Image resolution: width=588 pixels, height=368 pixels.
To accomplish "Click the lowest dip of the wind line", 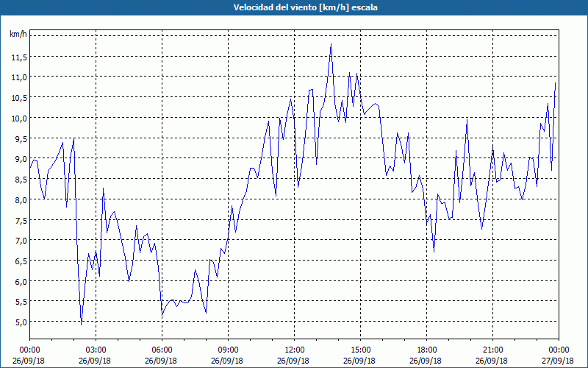I will (82, 325).
